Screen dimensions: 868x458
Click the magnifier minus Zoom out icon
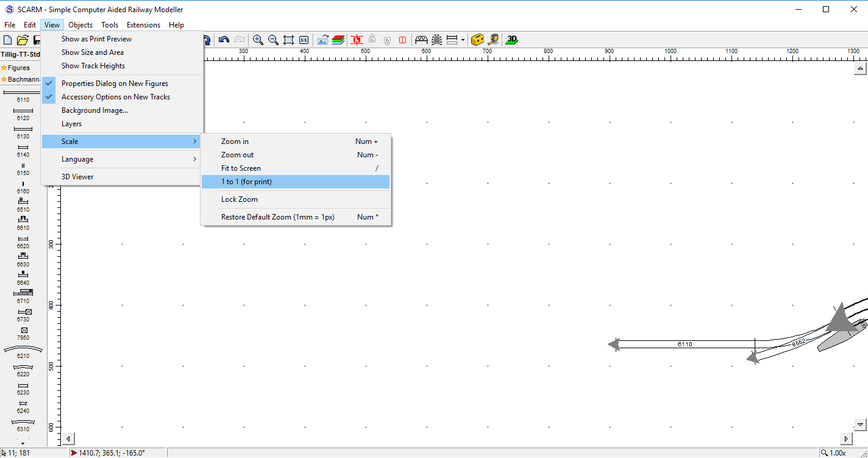click(x=273, y=40)
